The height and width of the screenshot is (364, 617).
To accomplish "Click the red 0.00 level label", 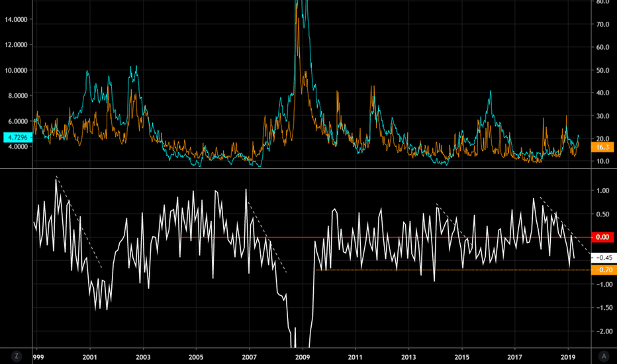I will 602,237.
